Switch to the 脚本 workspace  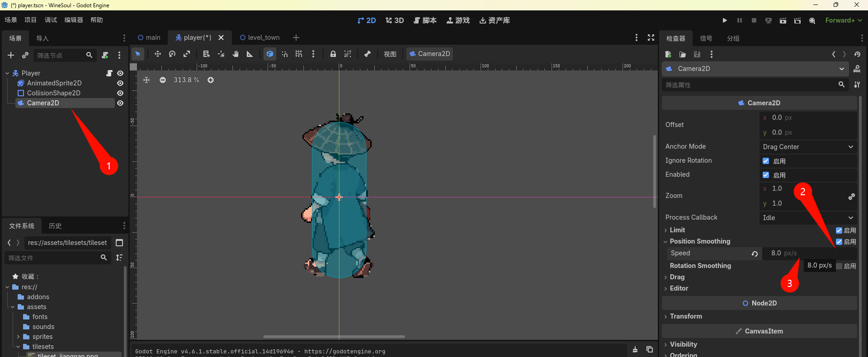tap(425, 20)
